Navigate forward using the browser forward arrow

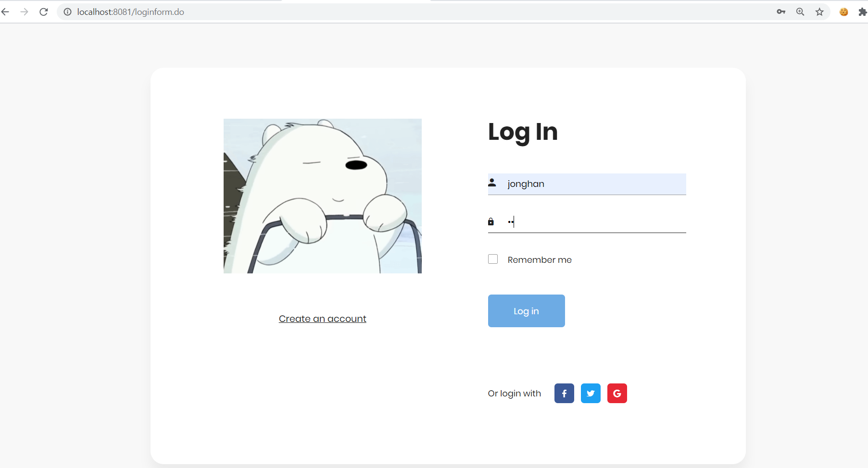[24, 12]
